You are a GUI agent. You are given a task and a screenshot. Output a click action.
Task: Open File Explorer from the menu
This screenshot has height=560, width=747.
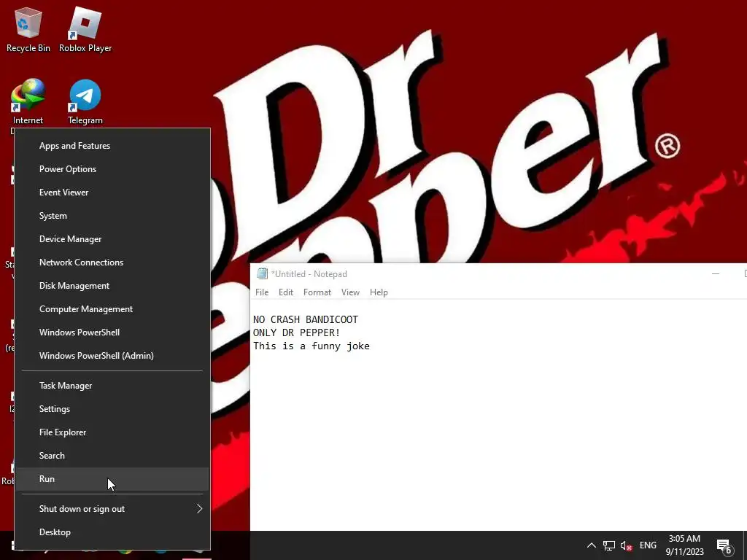coord(112,432)
